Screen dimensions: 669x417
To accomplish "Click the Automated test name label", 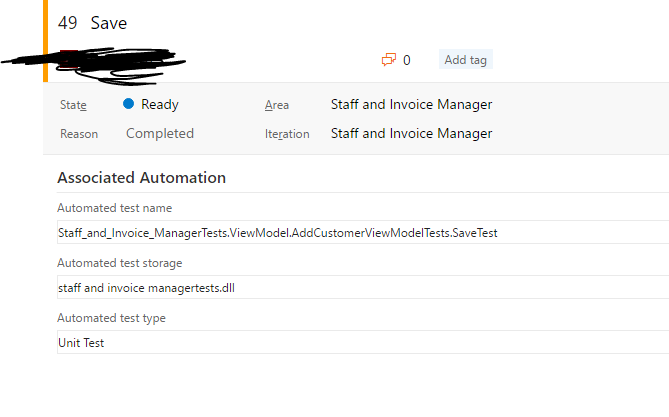I will (114, 208).
